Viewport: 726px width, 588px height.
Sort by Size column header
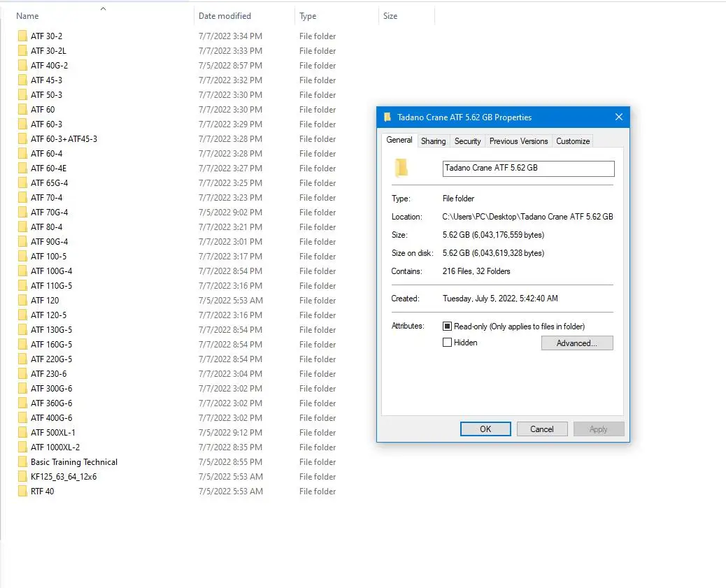coord(390,16)
